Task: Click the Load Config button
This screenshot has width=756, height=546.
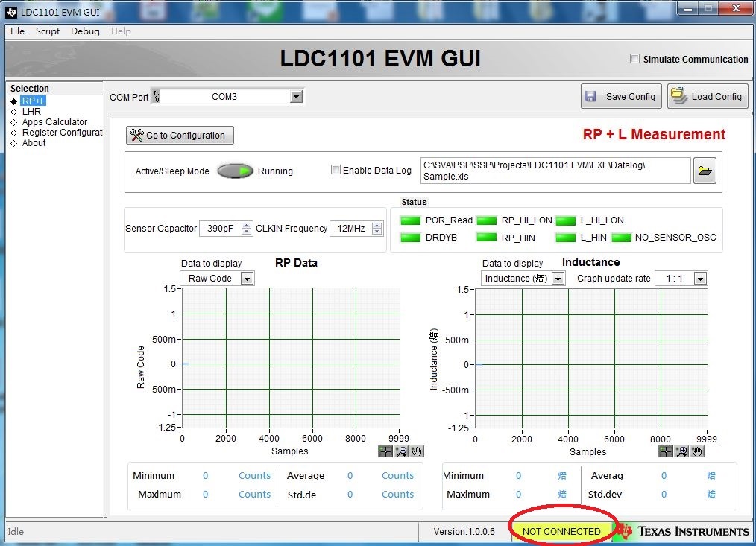Action: 708,96
